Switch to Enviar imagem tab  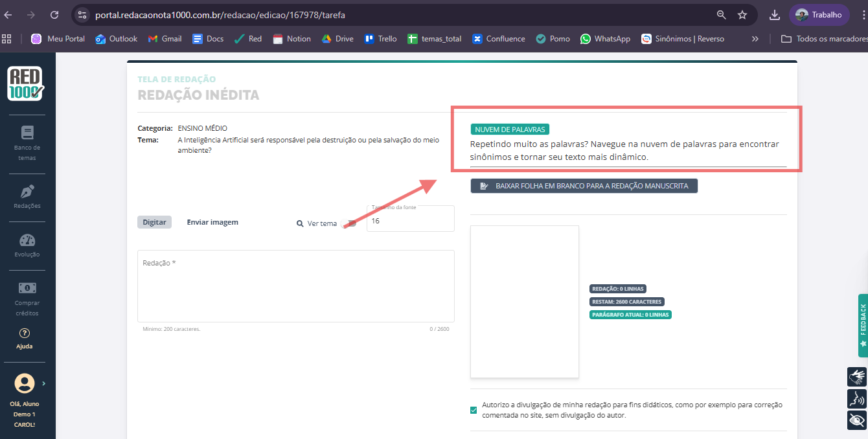[212, 222]
